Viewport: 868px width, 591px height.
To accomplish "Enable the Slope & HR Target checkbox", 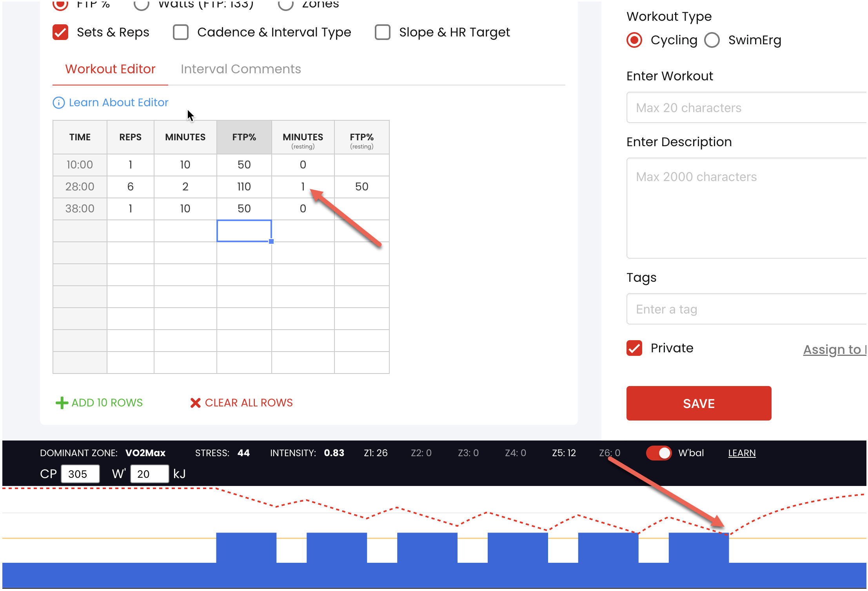I will pos(383,32).
